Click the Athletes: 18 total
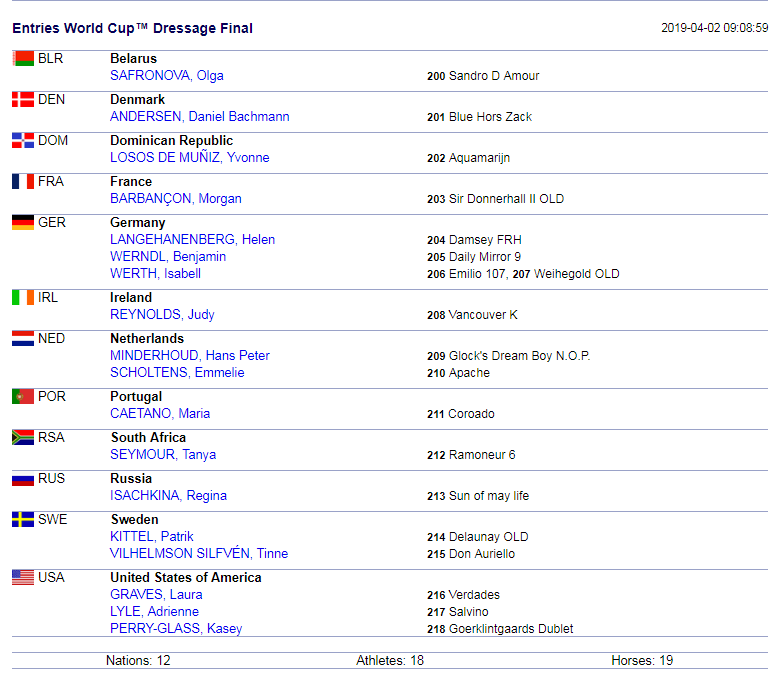The width and height of the screenshot is (781, 676). tap(390, 661)
